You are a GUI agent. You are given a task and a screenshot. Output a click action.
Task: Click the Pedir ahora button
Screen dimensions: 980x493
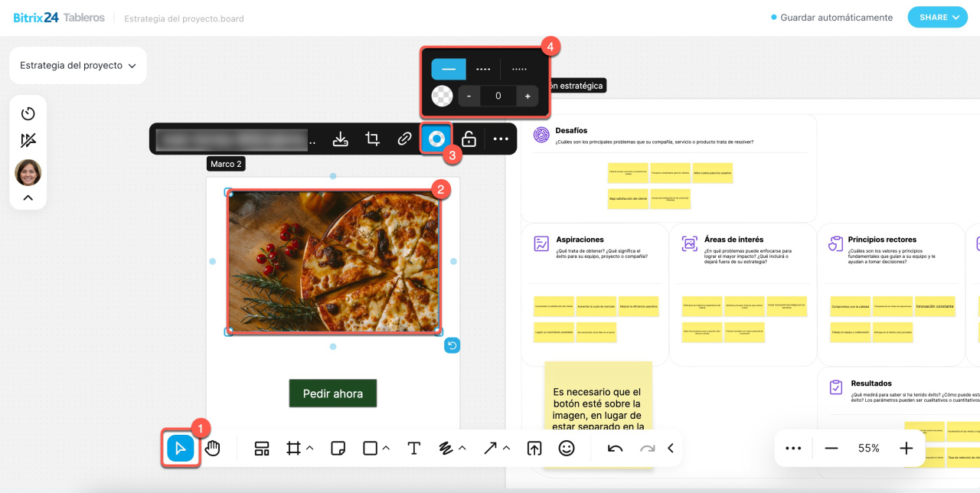[x=333, y=393]
